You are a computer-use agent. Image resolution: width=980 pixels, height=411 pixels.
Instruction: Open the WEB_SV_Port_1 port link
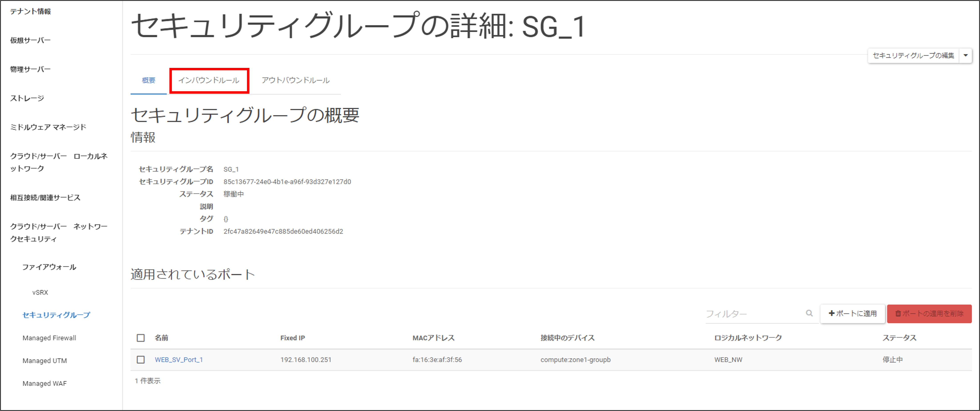pos(179,360)
